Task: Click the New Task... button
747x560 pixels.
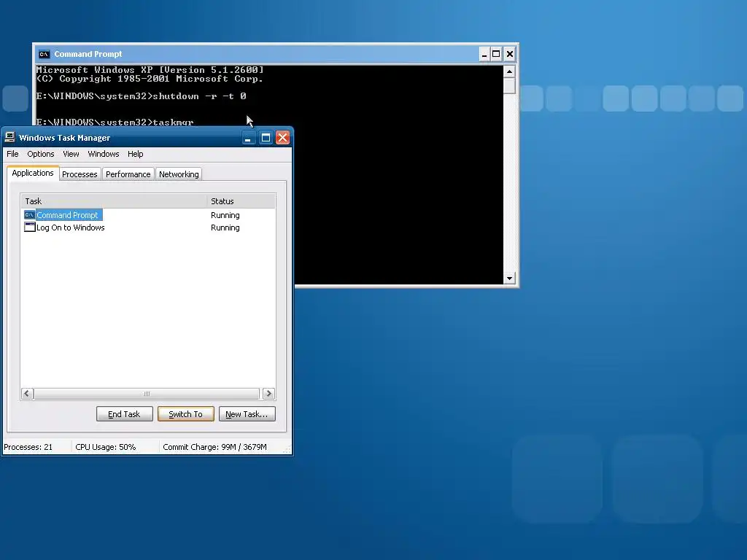Action: pos(247,414)
